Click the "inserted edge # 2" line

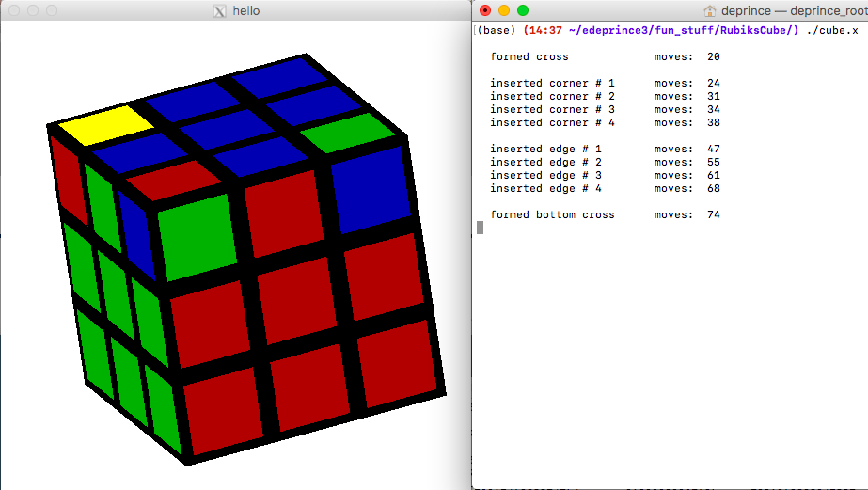click(x=545, y=162)
